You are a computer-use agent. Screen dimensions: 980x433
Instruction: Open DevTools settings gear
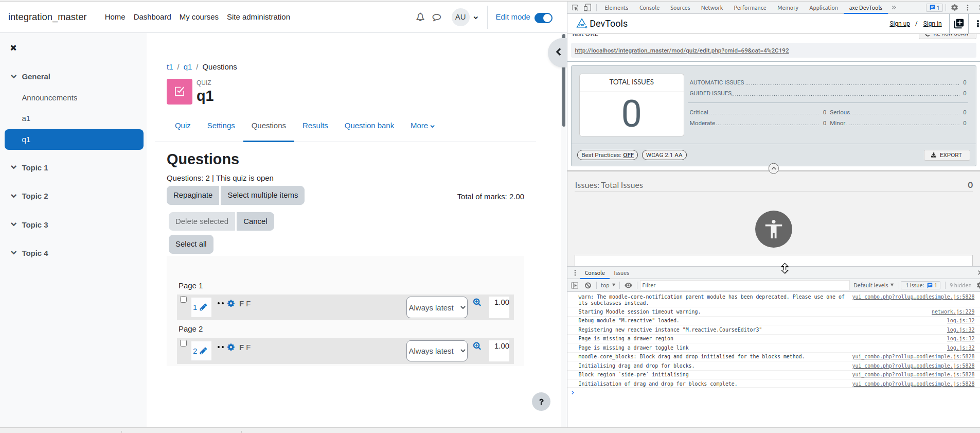[x=954, y=8]
